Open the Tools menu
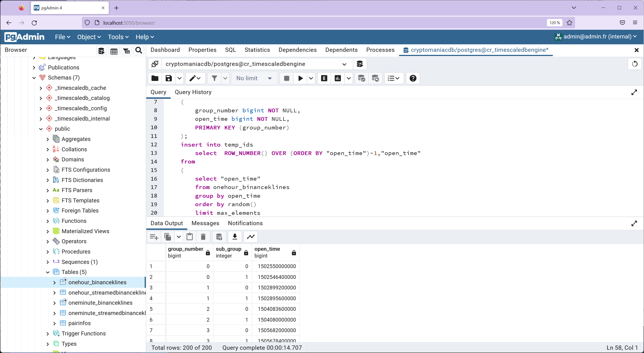 118,37
